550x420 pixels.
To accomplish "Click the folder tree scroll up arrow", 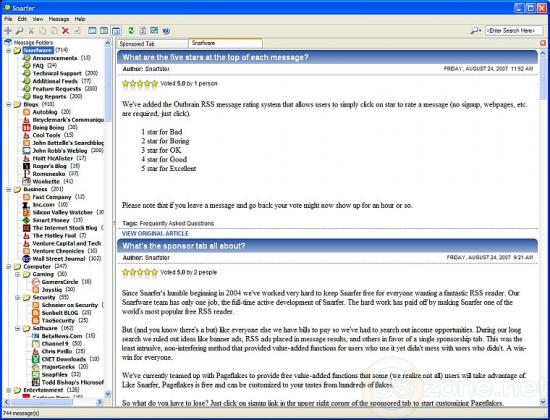I will pyautogui.click(x=108, y=43).
